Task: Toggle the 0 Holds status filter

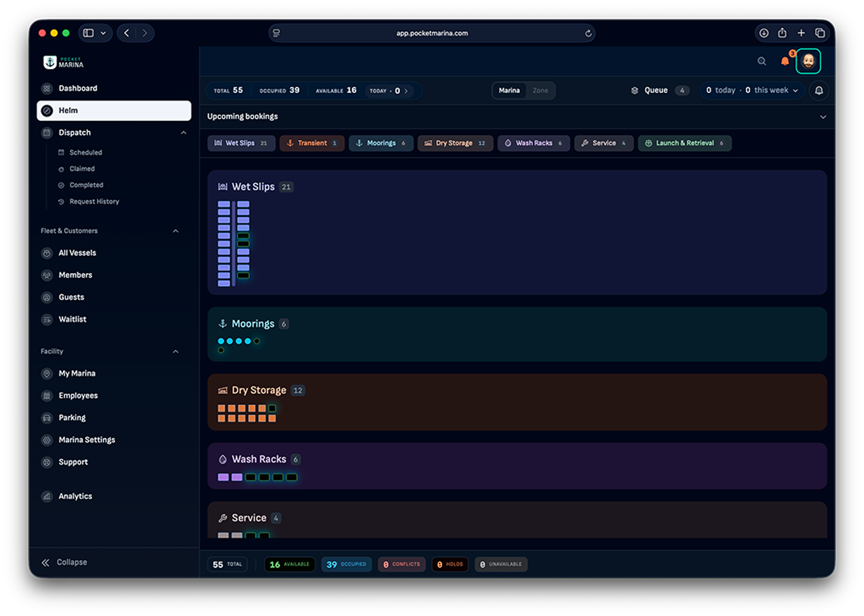Action: 450,564
